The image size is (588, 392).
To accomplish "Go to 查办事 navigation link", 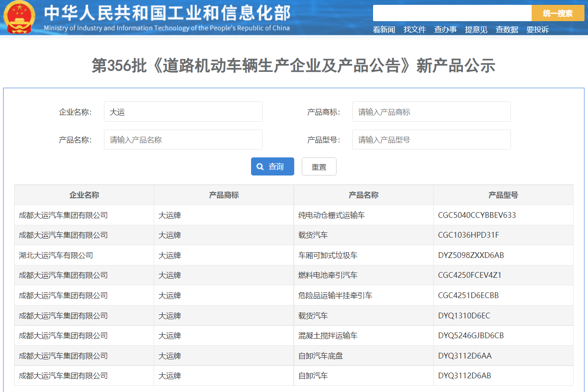I will click(445, 30).
